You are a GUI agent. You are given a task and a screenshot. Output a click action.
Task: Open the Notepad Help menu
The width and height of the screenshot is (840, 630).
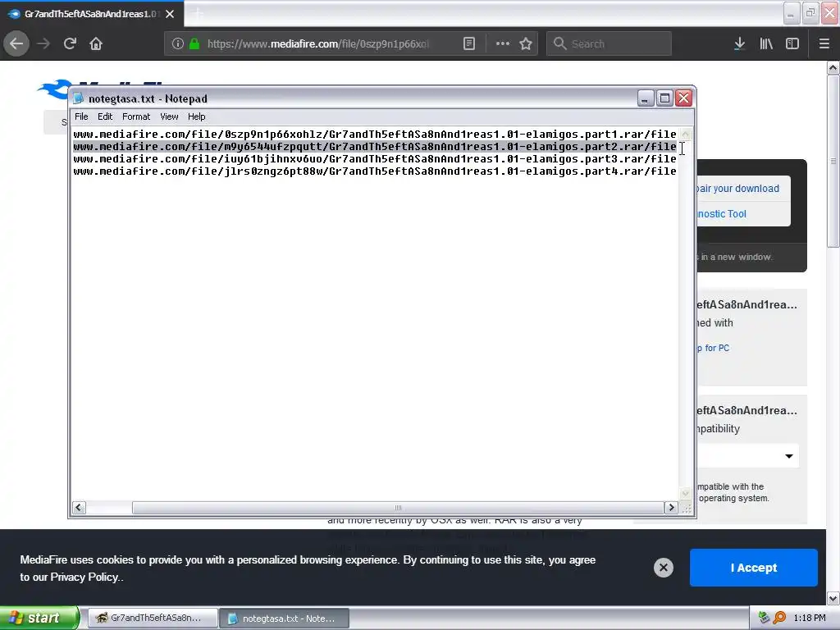tap(197, 116)
